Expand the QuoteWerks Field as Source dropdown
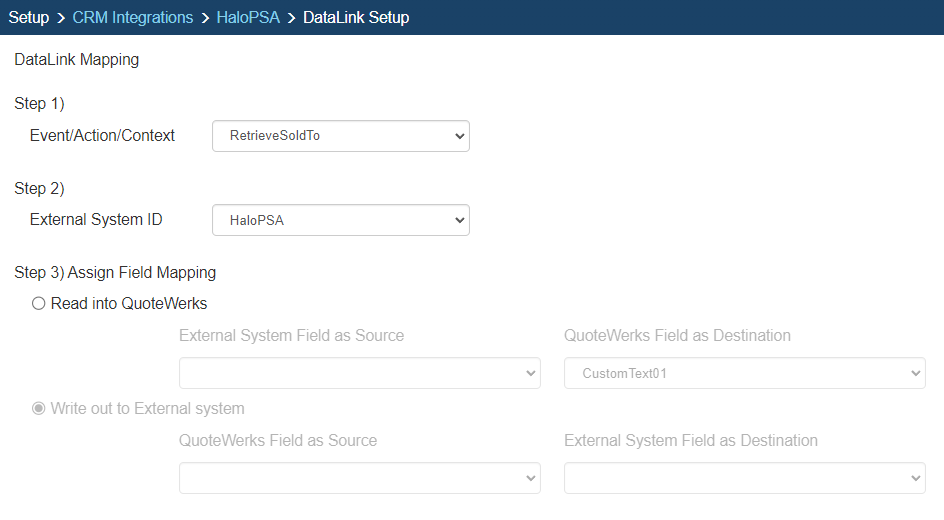The height and width of the screenshot is (520, 944). coord(359,478)
